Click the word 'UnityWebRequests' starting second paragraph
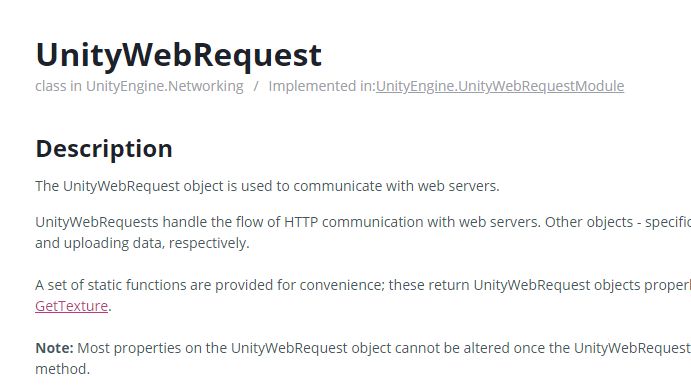 point(97,222)
